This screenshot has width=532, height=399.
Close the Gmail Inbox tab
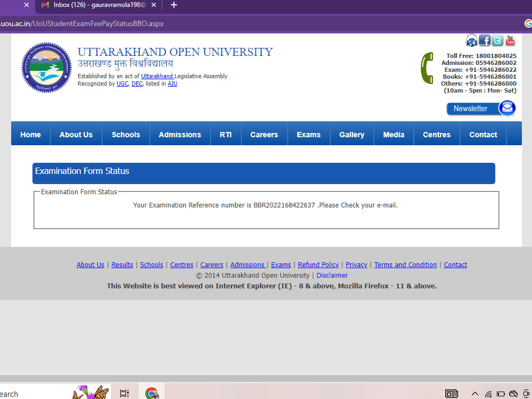154,5
